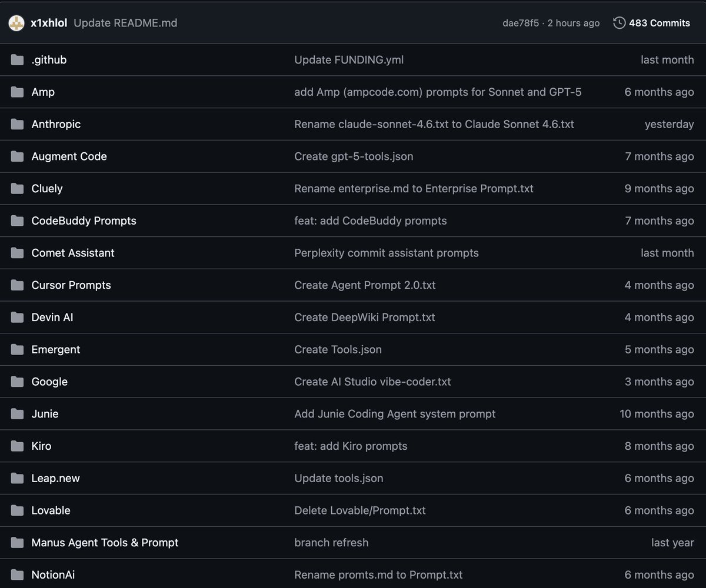Click the '2 hours ago' commit timestamp
The height and width of the screenshot is (588, 706).
click(574, 23)
